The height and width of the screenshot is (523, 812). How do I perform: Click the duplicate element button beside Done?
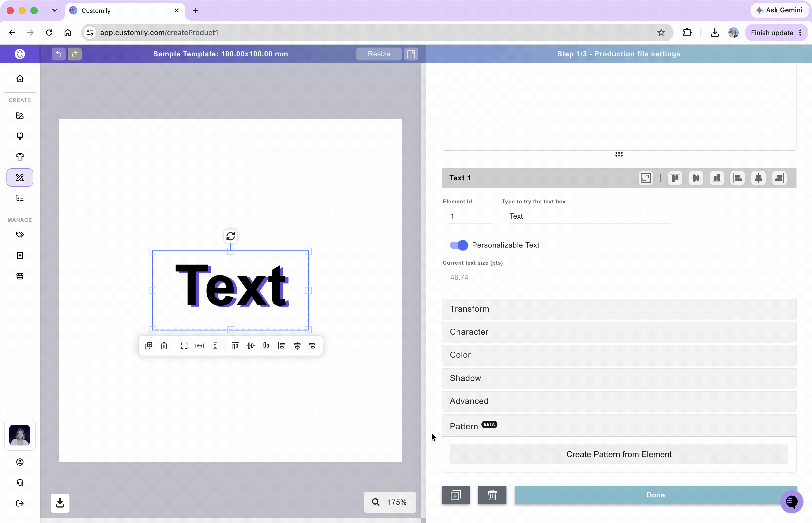(456, 495)
